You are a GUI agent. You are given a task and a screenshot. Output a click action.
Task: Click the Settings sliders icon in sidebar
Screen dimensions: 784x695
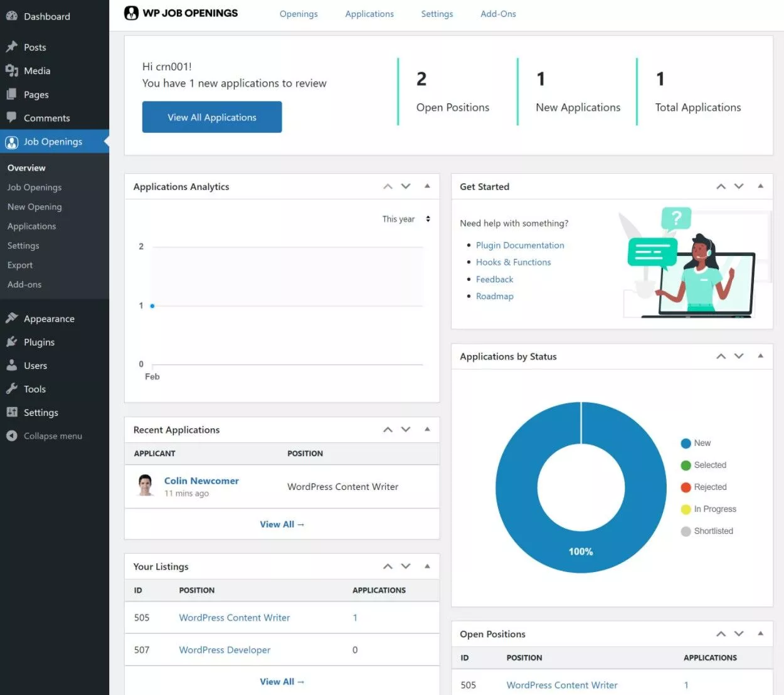(x=11, y=412)
